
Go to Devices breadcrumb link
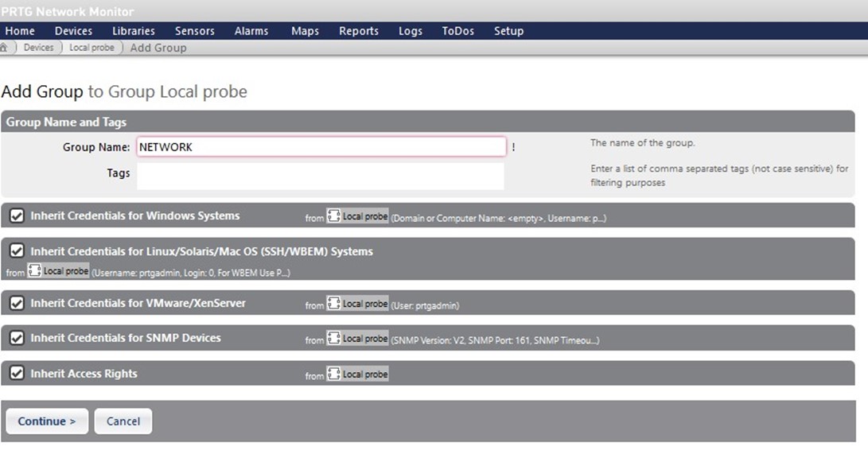click(39, 48)
